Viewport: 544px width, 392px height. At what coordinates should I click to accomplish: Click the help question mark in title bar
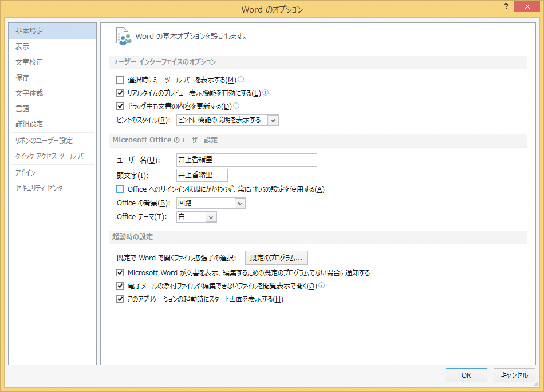pos(506,7)
